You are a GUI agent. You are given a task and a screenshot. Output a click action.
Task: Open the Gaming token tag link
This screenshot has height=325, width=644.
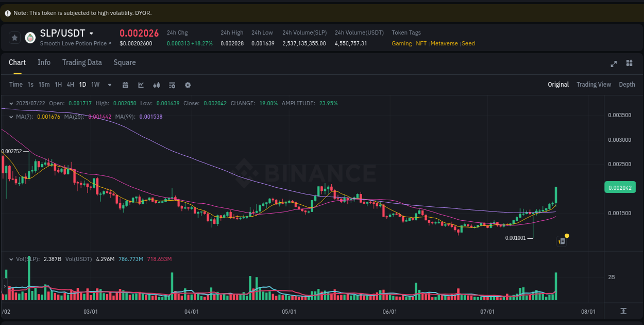pos(401,43)
